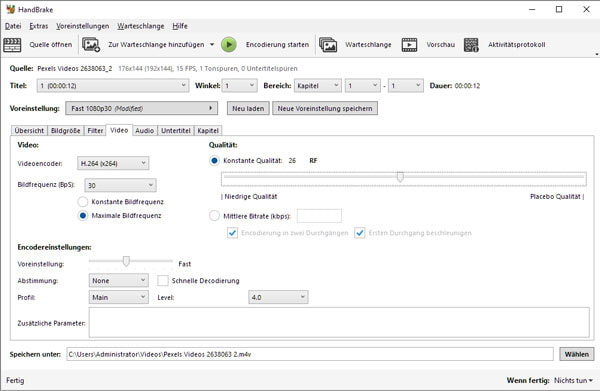Open the arrow next to Zur Warteschlange hinzufügen
Image resolution: width=600 pixels, height=391 pixels.
(x=212, y=45)
